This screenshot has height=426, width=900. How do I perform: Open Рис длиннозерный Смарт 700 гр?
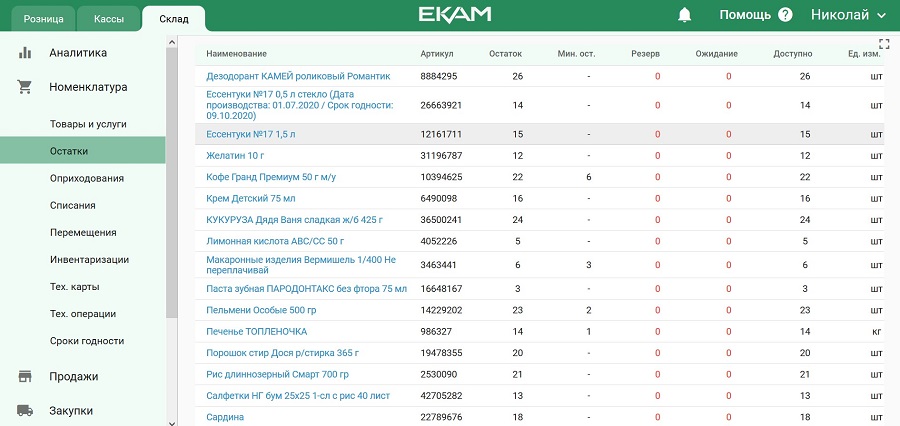click(277, 374)
